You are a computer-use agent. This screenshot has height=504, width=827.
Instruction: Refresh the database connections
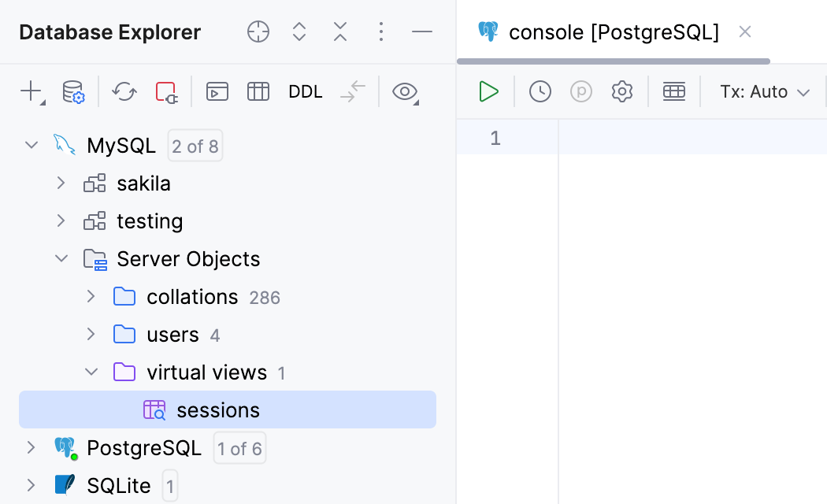pos(124,91)
